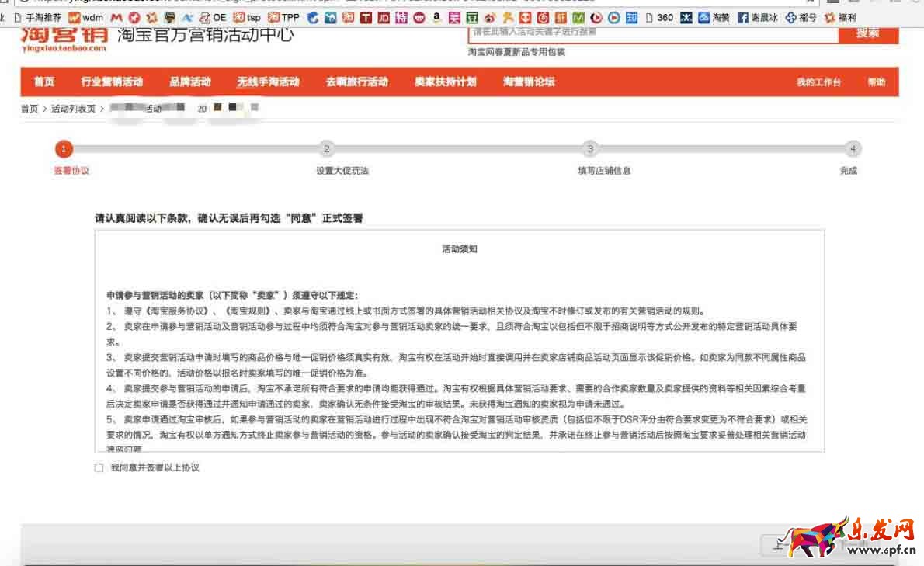Screen dimensions: 924x566
Task: Open 无线手淘活动 navigation item
Action: tap(268, 82)
